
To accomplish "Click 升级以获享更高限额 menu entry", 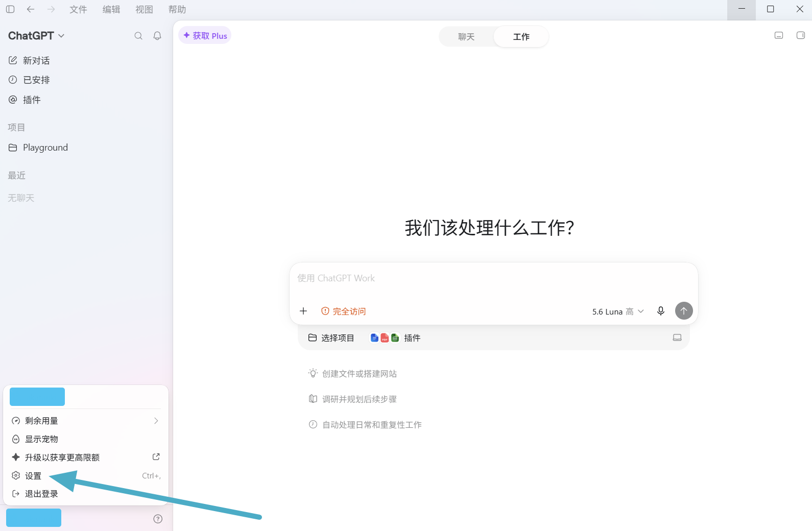I will [x=86, y=457].
